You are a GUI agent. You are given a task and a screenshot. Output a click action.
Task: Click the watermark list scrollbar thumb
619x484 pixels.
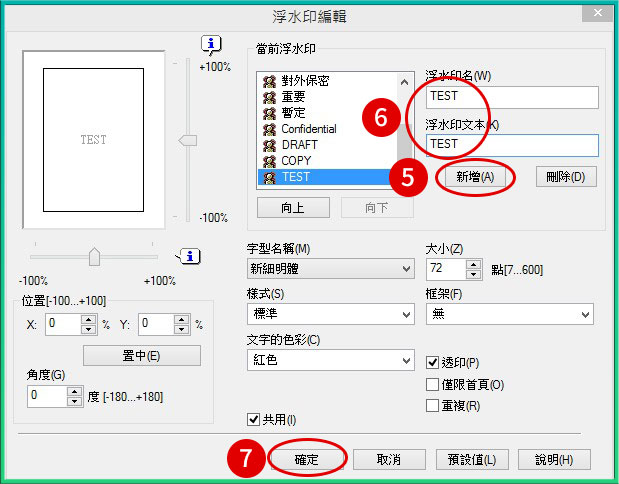(404, 142)
